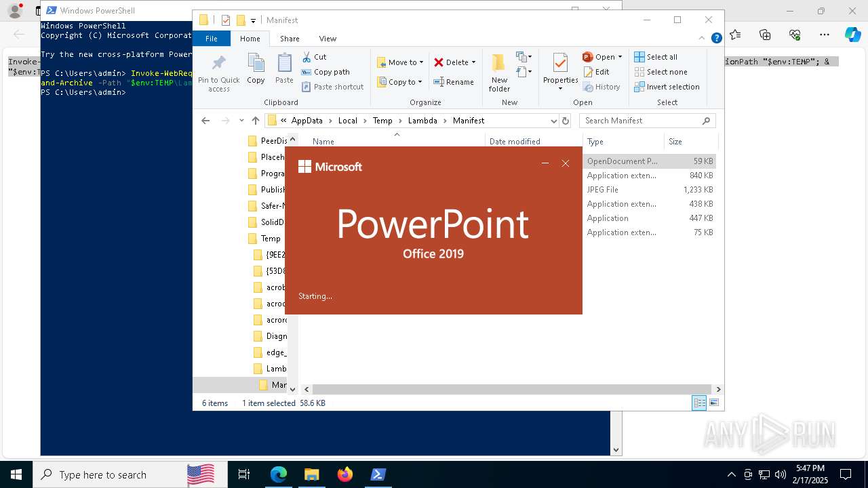Open Task View from the taskbar

(x=244, y=474)
